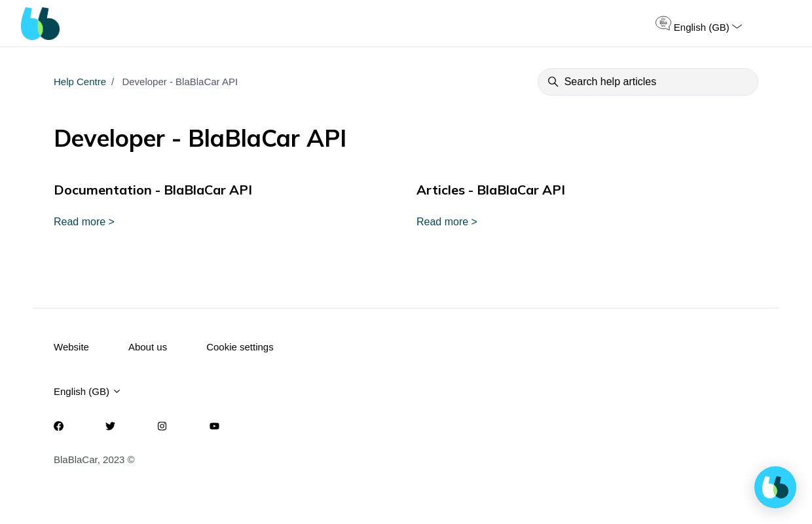
Task: Open Documentation - BlaBlaCar API section heading
Action: [153, 190]
